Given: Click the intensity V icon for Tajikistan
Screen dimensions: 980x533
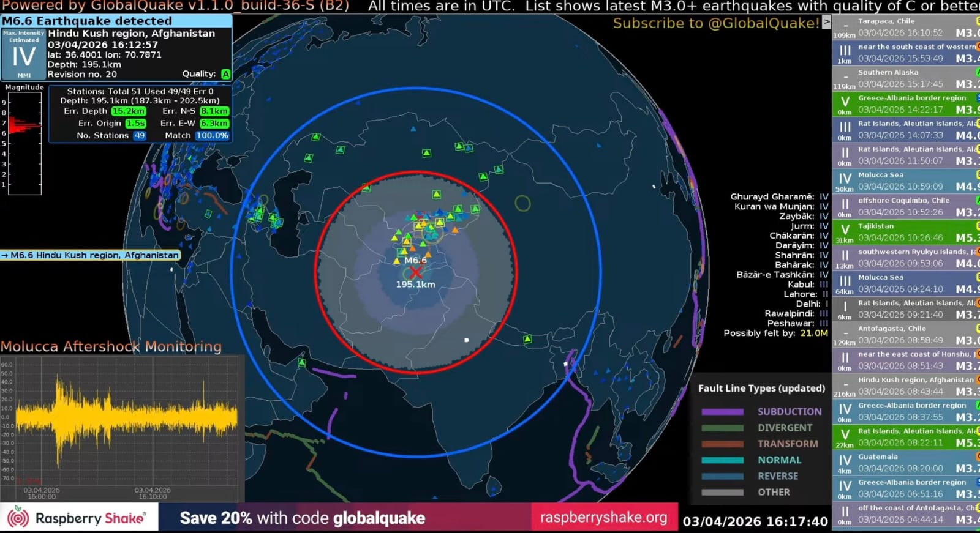Looking at the screenshot, I should [x=845, y=230].
